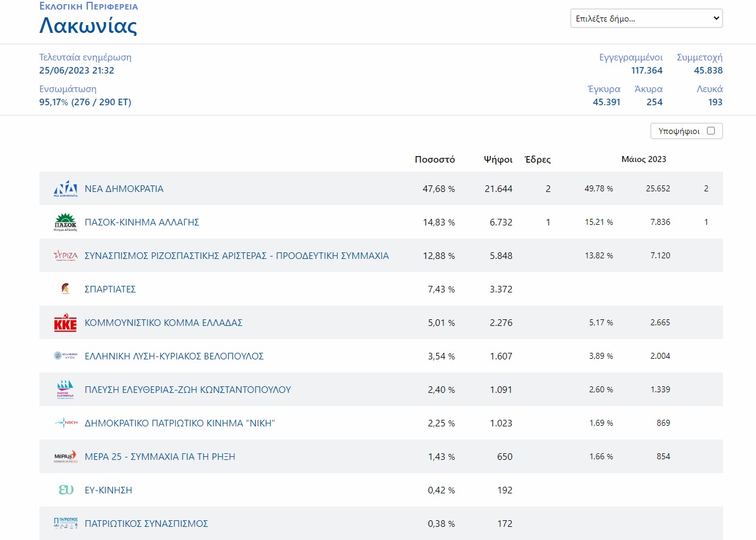756x540 pixels.
Task: Click the Νέα Δημοκρατία party logo
Action: 65,189
